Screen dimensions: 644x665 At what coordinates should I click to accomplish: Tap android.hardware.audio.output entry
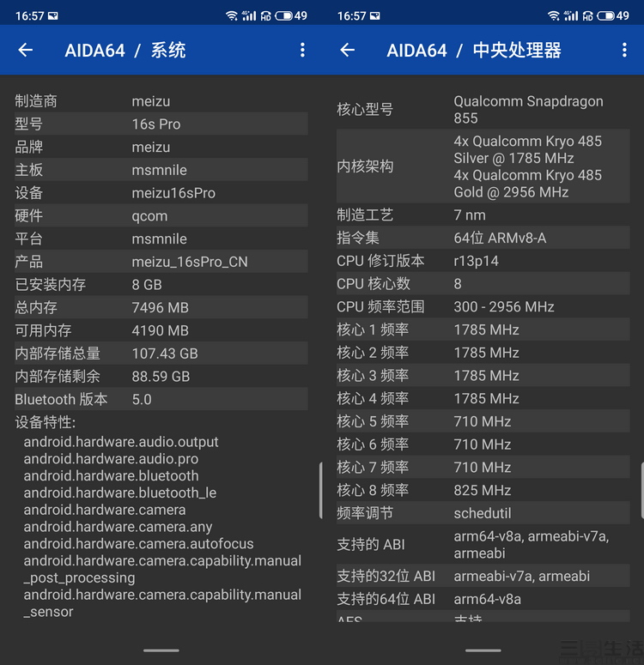coord(121,442)
